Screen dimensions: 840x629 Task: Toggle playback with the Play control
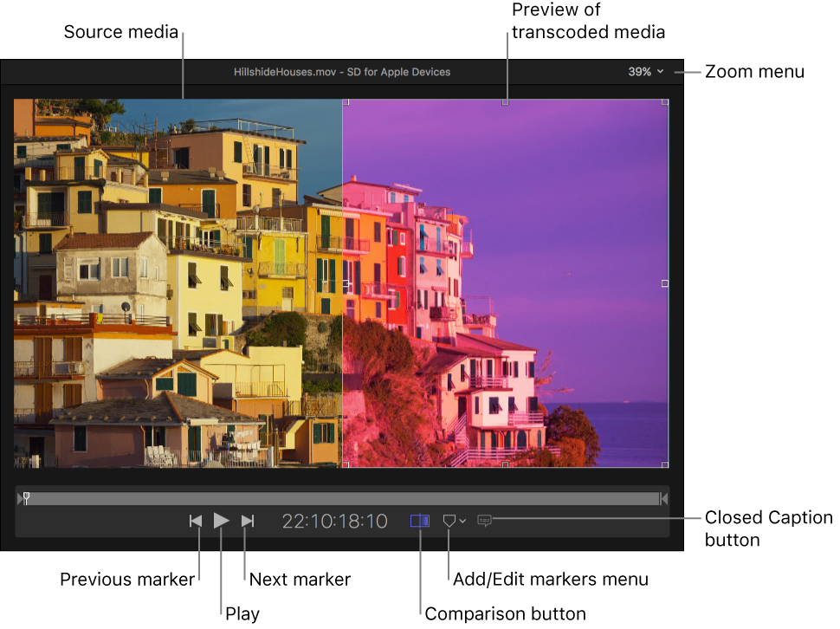222,521
